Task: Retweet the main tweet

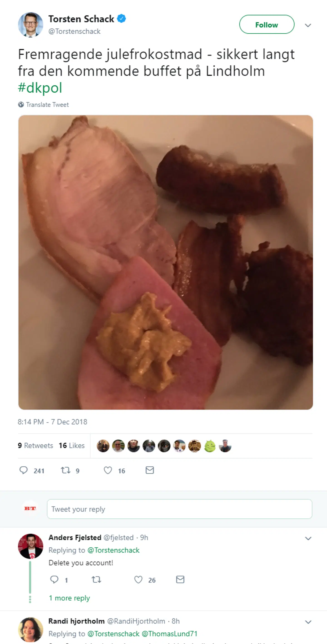Action: [66, 470]
